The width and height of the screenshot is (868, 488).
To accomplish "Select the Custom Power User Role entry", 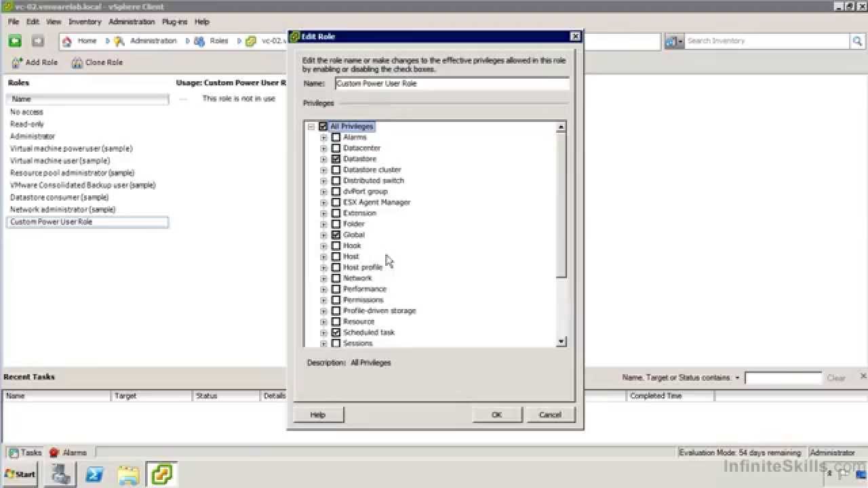I will [x=87, y=222].
